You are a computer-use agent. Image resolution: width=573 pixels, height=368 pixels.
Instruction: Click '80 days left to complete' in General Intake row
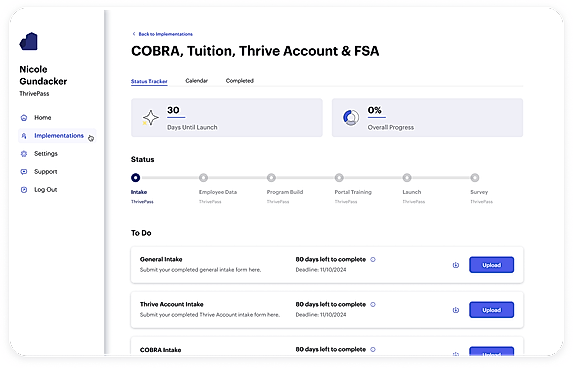pos(331,259)
